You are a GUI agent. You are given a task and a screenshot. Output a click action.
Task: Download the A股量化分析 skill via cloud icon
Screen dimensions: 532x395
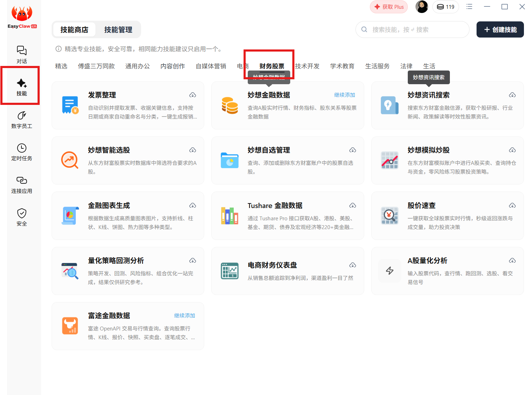(512, 261)
